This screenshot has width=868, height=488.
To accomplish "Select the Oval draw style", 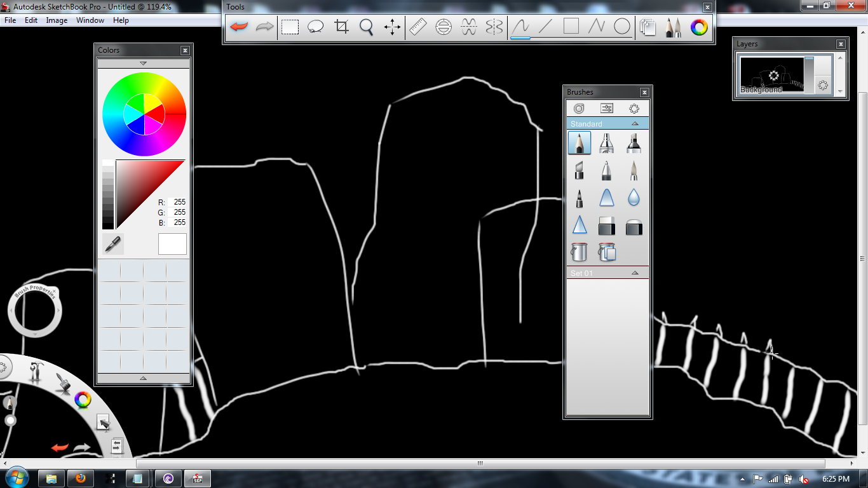I will click(622, 27).
